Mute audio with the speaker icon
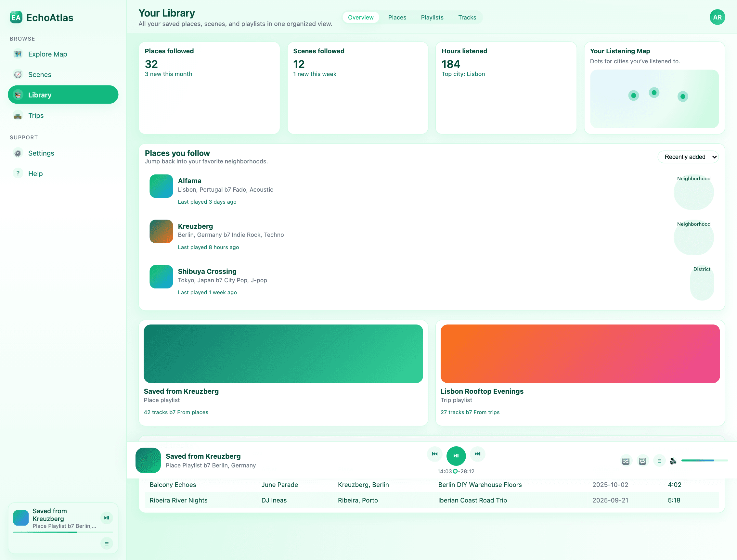Viewport: 737px width, 560px height. pos(673,461)
